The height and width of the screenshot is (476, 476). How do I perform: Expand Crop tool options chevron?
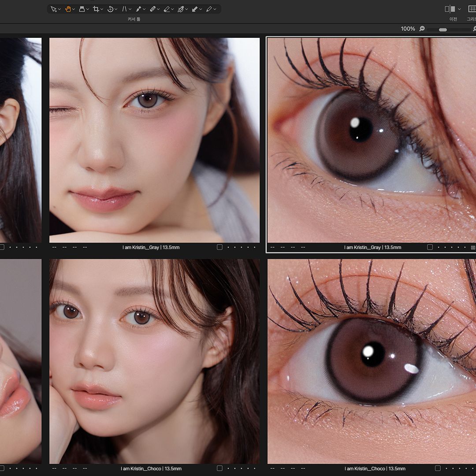102,9
